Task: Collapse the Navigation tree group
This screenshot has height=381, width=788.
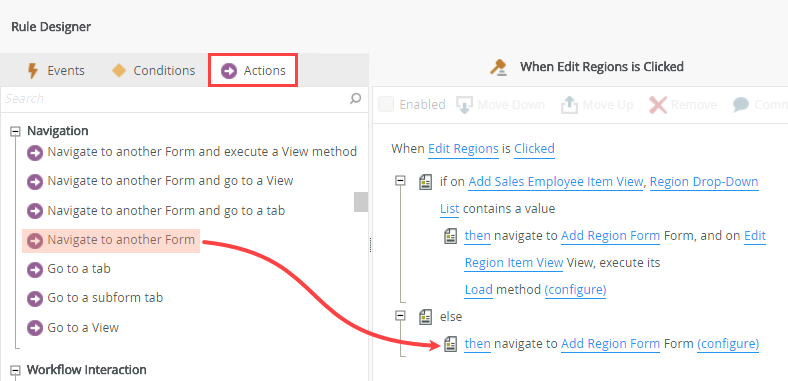Action: tap(16, 132)
